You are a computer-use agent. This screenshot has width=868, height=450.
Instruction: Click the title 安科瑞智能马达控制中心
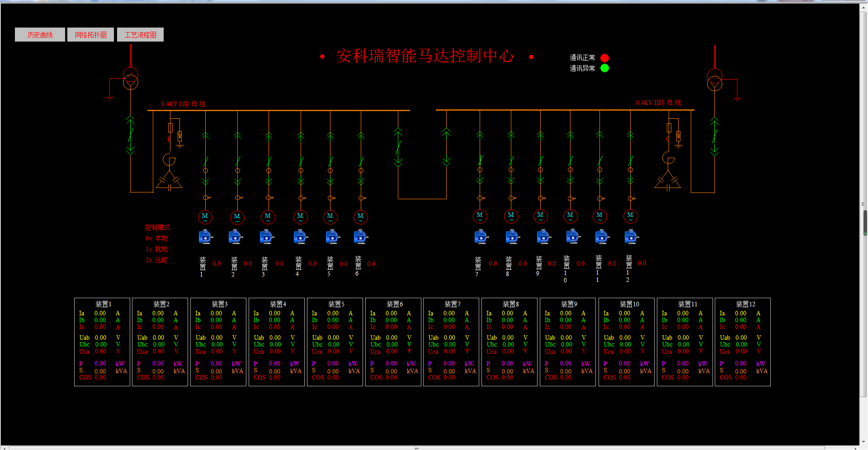(425, 56)
